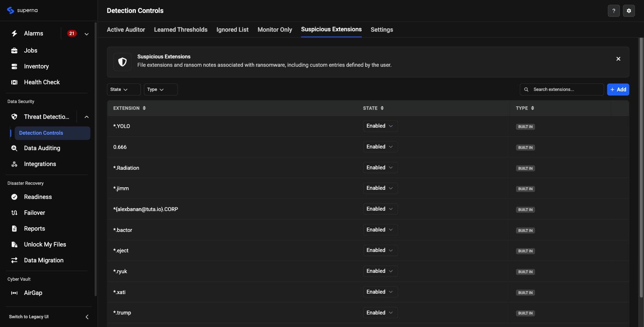Open the state dropdown for *.xati
The width and height of the screenshot is (644, 327).
pyautogui.click(x=380, y=292)
